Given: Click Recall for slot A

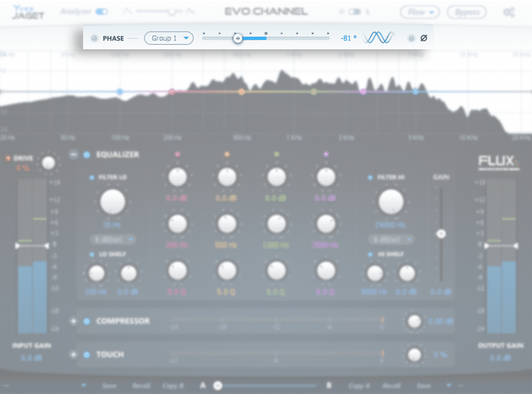Looking at the screenshot, I should [141, 386].
